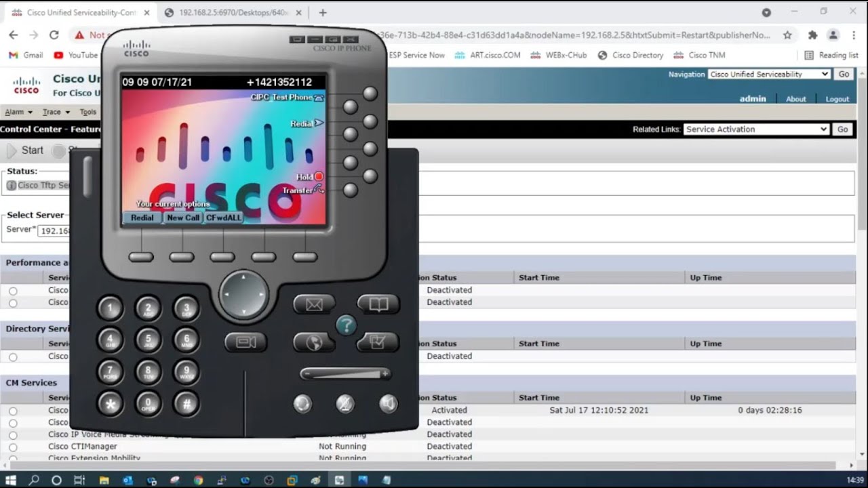Open the Directories book button on phone
The width and height of the screenshot is (868, 488).
[378, 304]
